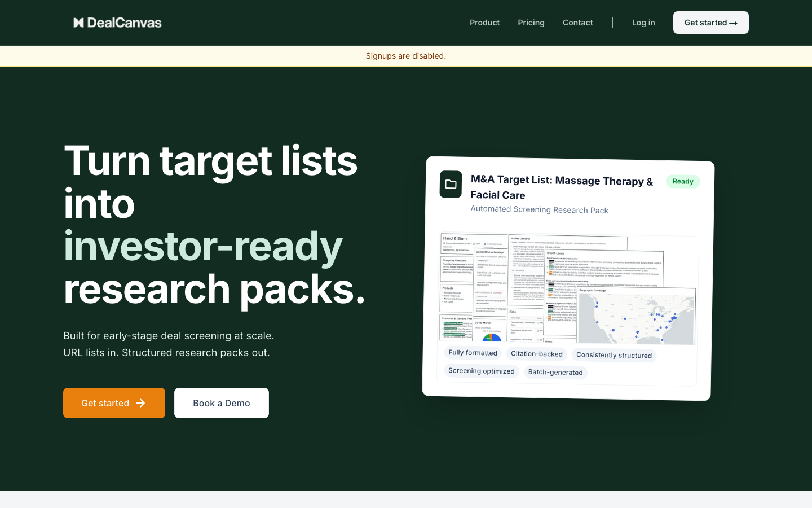Click the Log in link
Viewport: 812px width, 508px height.
(643, 23)
